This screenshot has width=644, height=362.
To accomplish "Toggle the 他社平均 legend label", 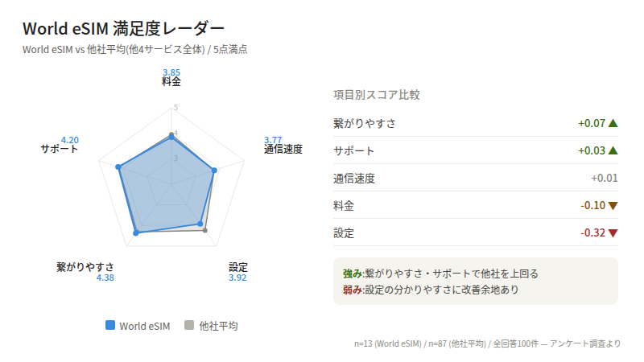I will point(218,326).
